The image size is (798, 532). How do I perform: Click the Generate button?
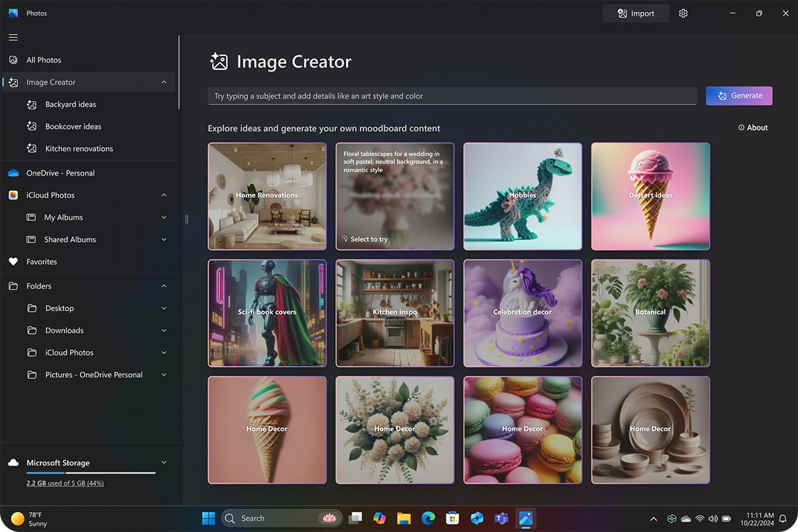point(739,96)
